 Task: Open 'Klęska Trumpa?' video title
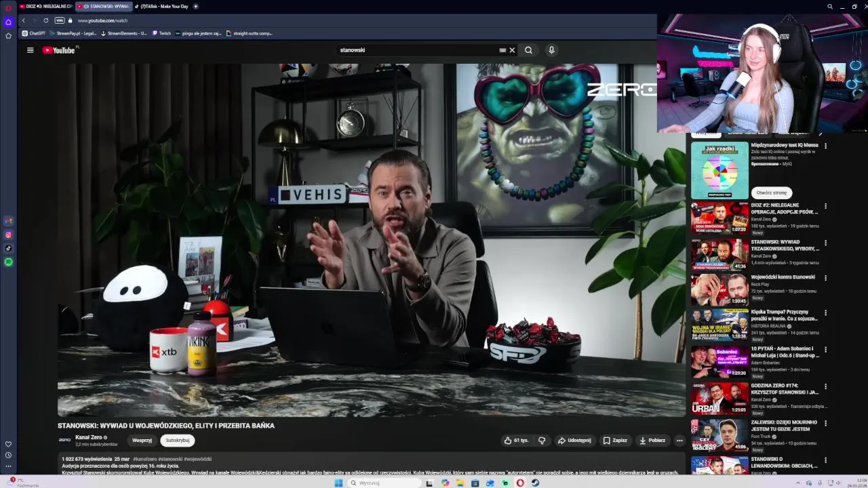785,315
